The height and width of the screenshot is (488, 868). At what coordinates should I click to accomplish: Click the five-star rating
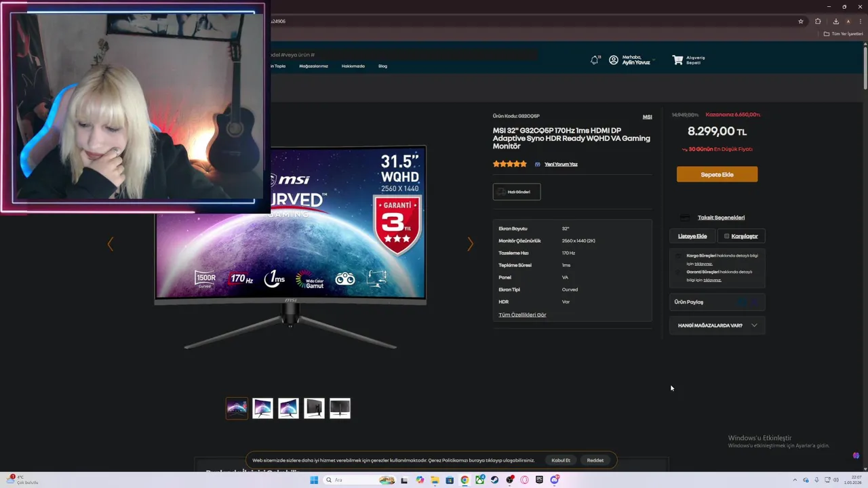click(x=510, y=164)
